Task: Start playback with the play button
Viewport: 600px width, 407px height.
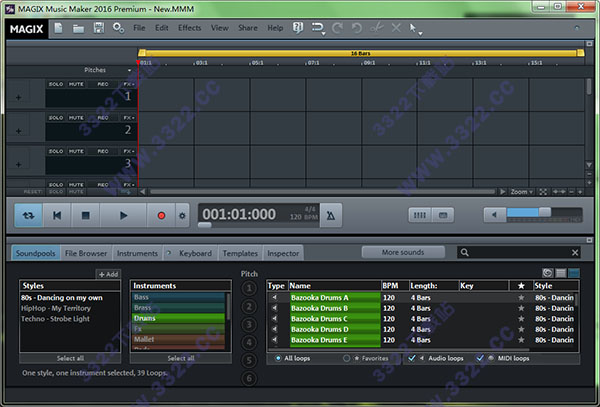Action: pyautogui.click(x=123, y=216)
